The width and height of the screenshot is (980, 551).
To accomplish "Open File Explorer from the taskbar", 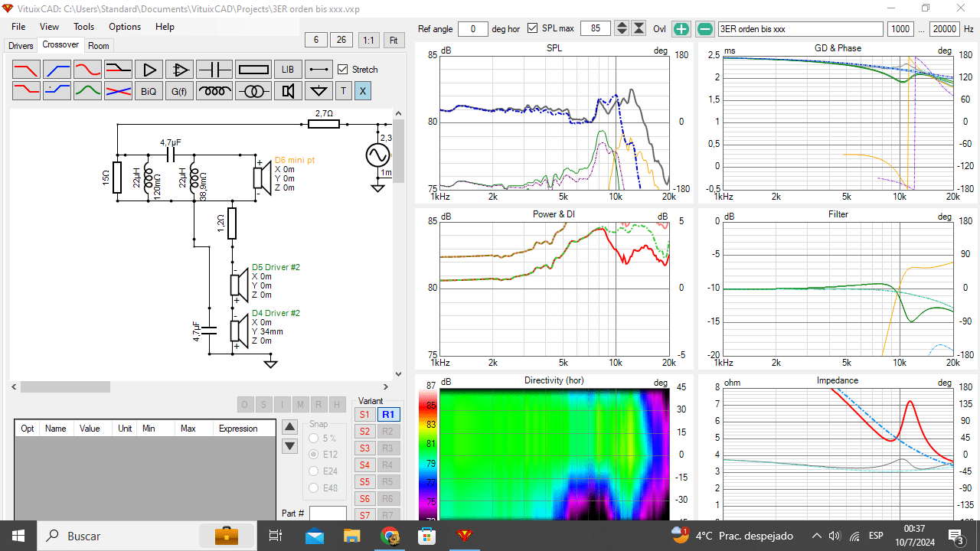I will pos(351,536).
